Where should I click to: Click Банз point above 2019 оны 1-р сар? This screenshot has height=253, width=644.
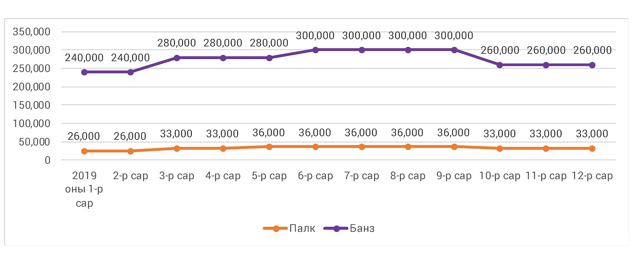(x=84, y=72)
